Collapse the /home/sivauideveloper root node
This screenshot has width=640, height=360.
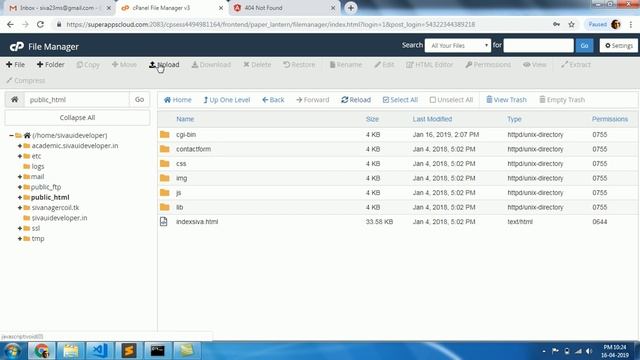pos(11,135)
